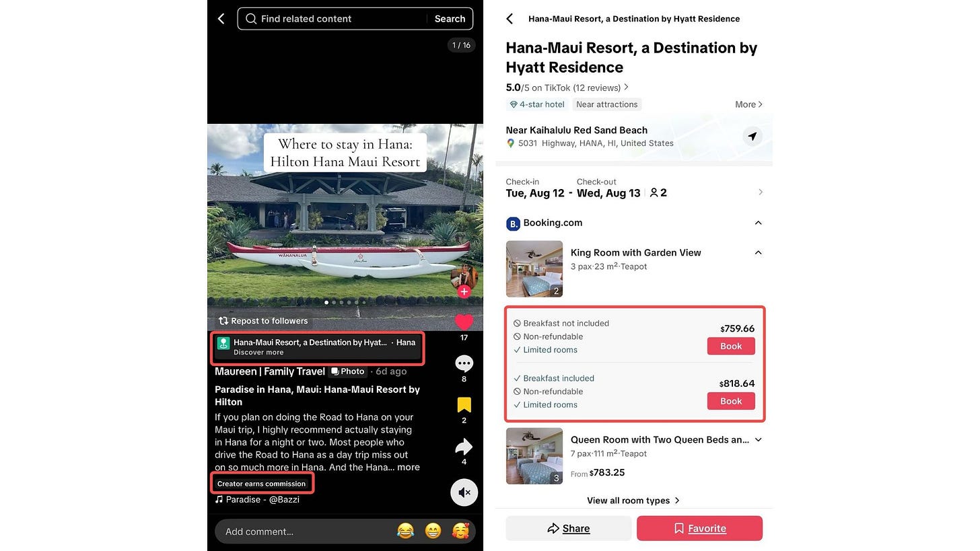Open map directions arrow icon
The image size is (980, 551).
(x=753, y=136)
